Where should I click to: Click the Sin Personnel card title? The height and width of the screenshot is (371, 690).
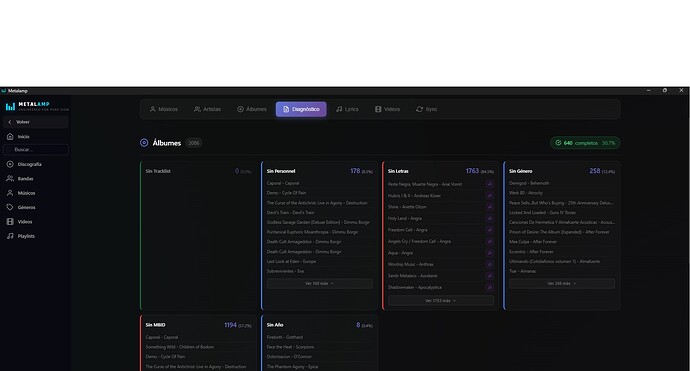pos(281,171)
